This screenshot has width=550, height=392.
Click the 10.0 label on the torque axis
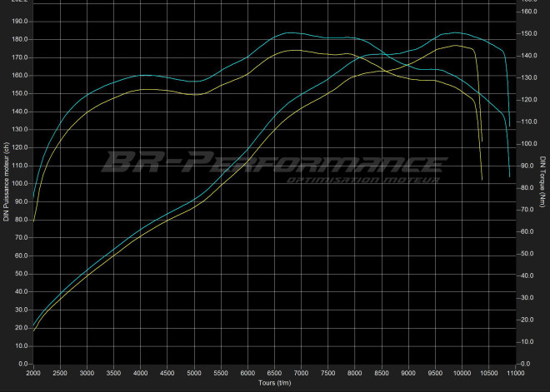[527, 342]
